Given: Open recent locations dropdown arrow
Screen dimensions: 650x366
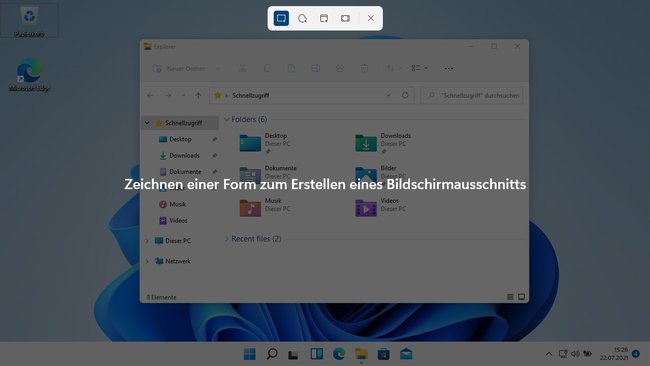Looking at the screenshot, I should 183,95.
